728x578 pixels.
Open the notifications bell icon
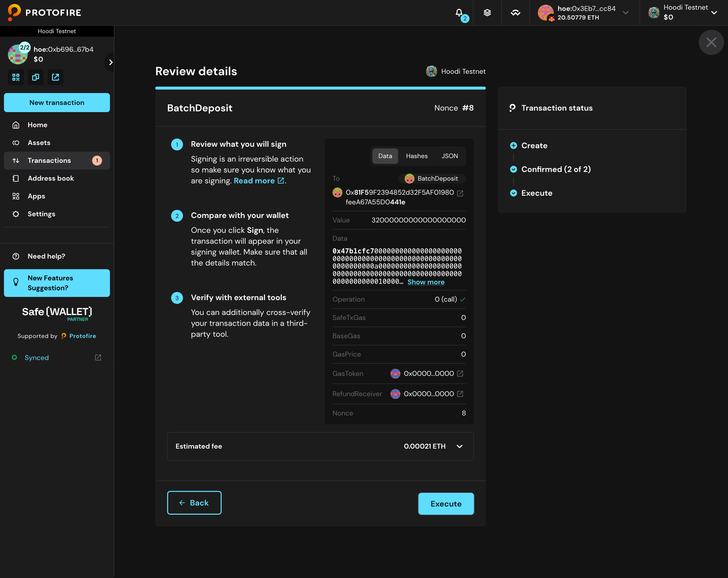point(459,13)
